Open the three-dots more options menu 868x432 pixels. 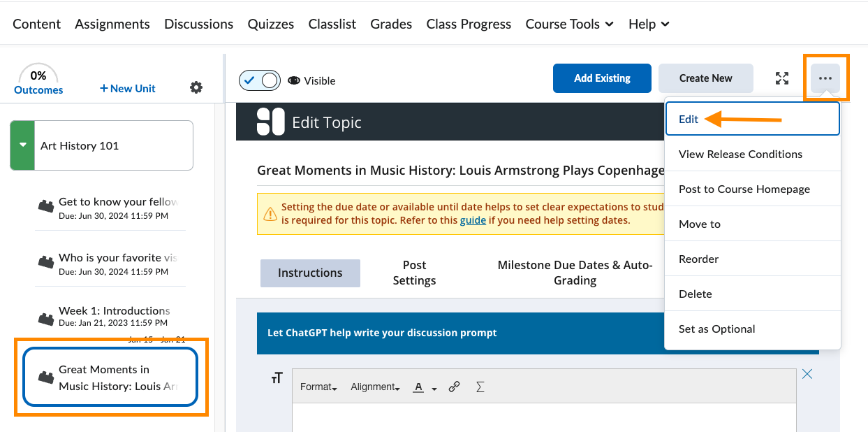[825, 78]
